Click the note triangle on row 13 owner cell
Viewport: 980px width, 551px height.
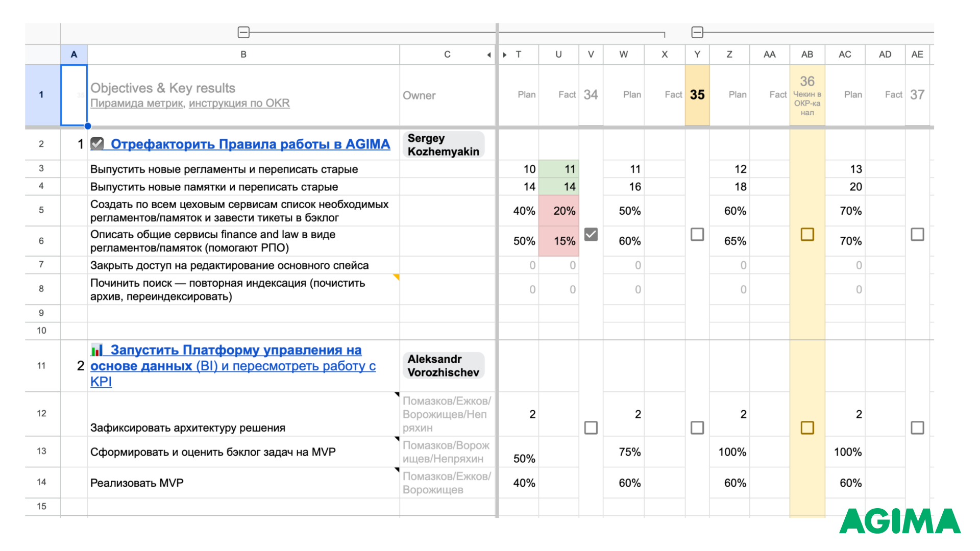click(397, 439)
